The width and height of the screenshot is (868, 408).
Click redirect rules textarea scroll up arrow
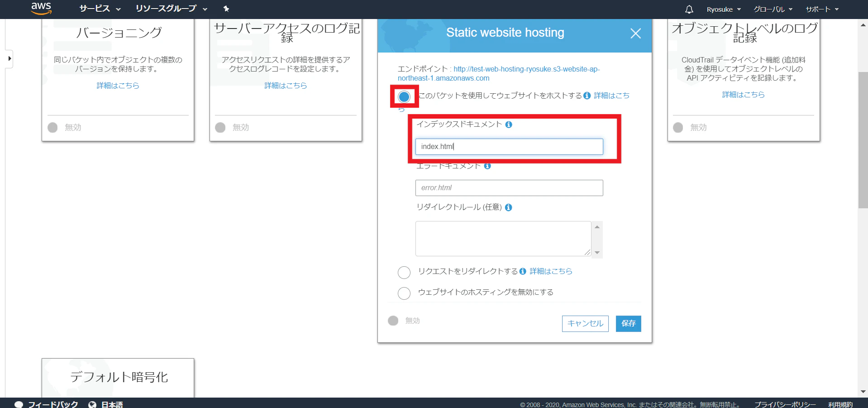coord(597,226)
